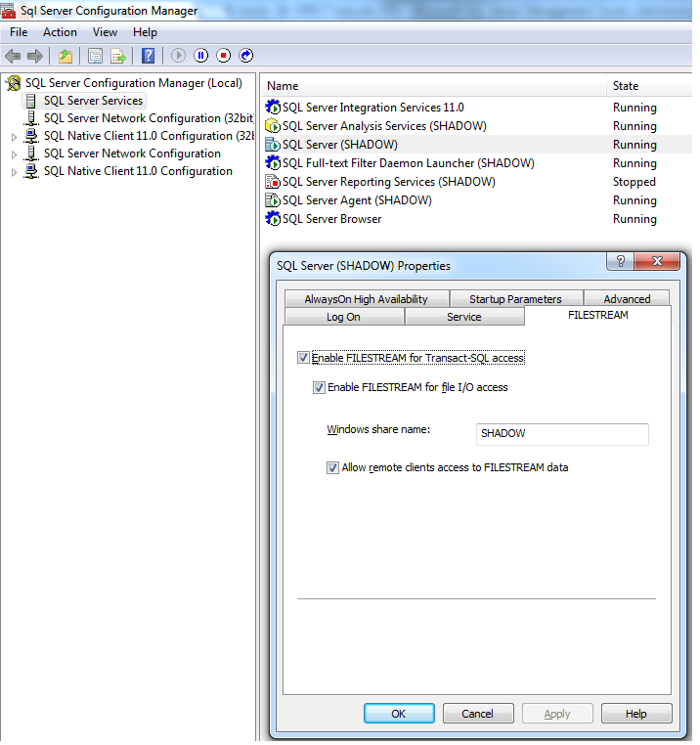Click the dialog's question mark help button

point(620,261)
